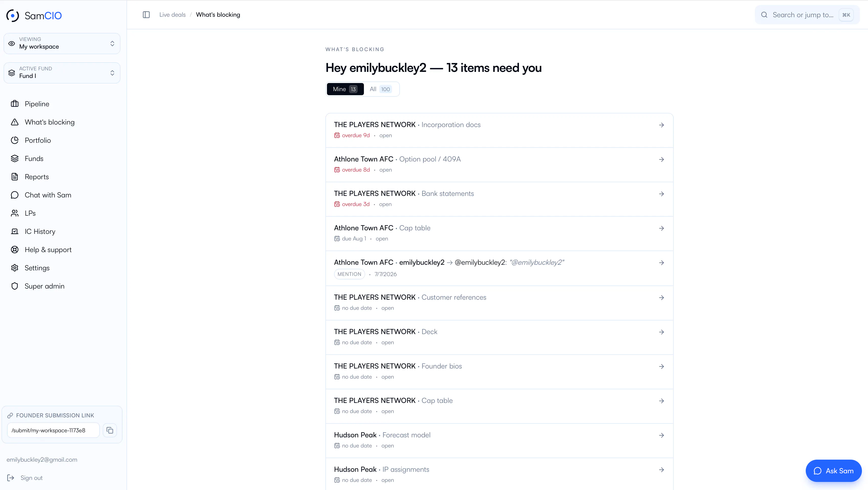
Task: Click the What's blocking warning icon
Action: tap(14, 122)
